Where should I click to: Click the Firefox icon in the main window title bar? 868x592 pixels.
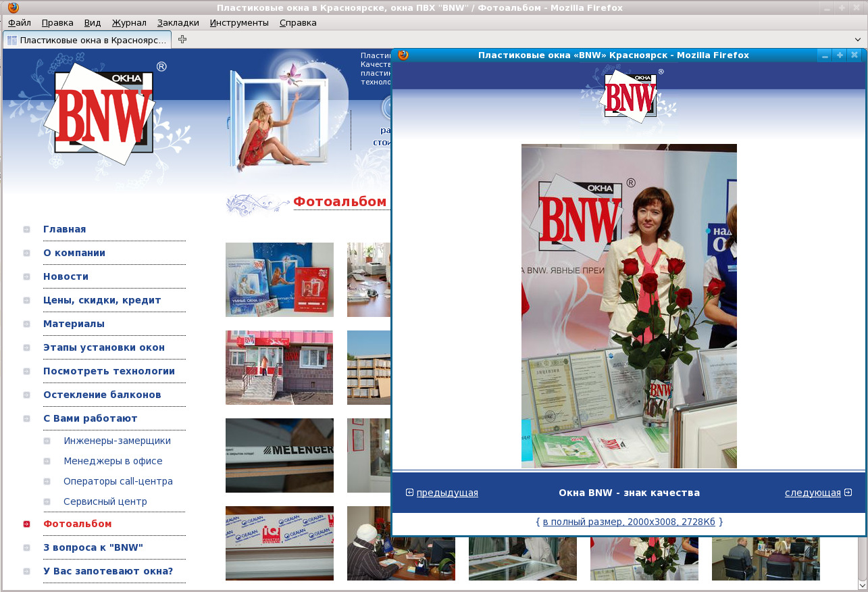coord(14,7)
